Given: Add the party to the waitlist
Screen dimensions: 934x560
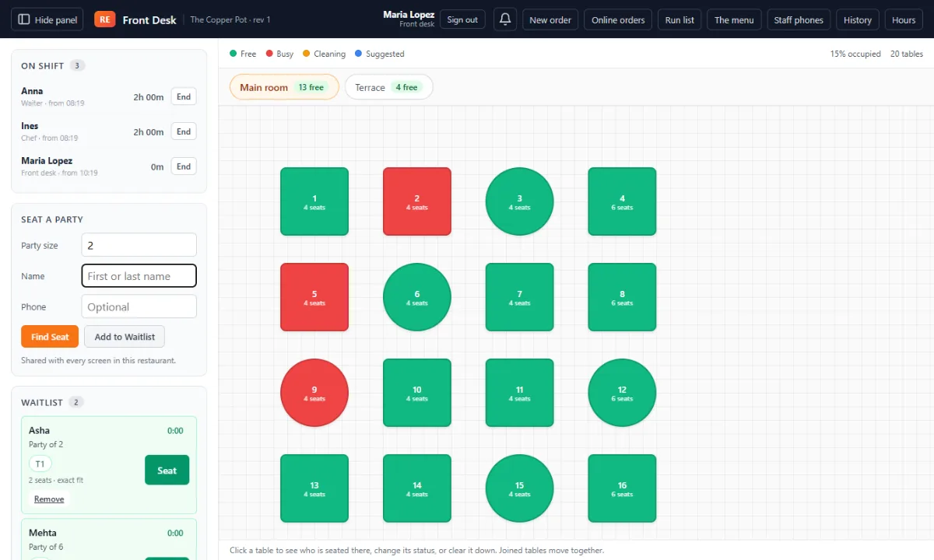Looking at the screenshot, I should (x=125, y=337).
